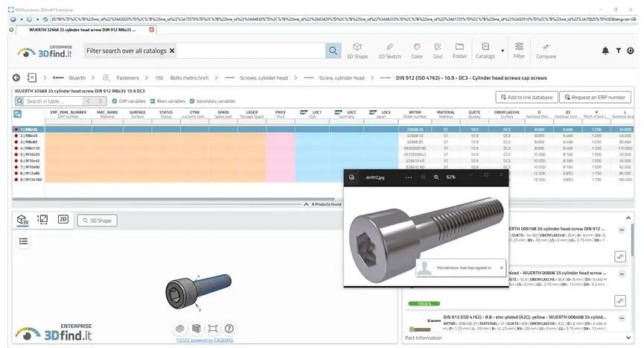Dismiss the signed-in notification popup
The image size is (644, 348).
point(501,268)
